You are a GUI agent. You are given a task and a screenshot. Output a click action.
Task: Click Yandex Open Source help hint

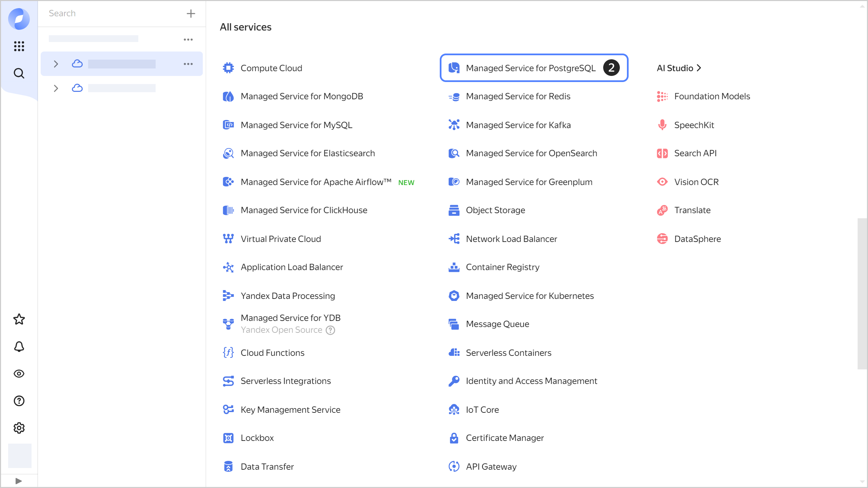coord(330,330)
